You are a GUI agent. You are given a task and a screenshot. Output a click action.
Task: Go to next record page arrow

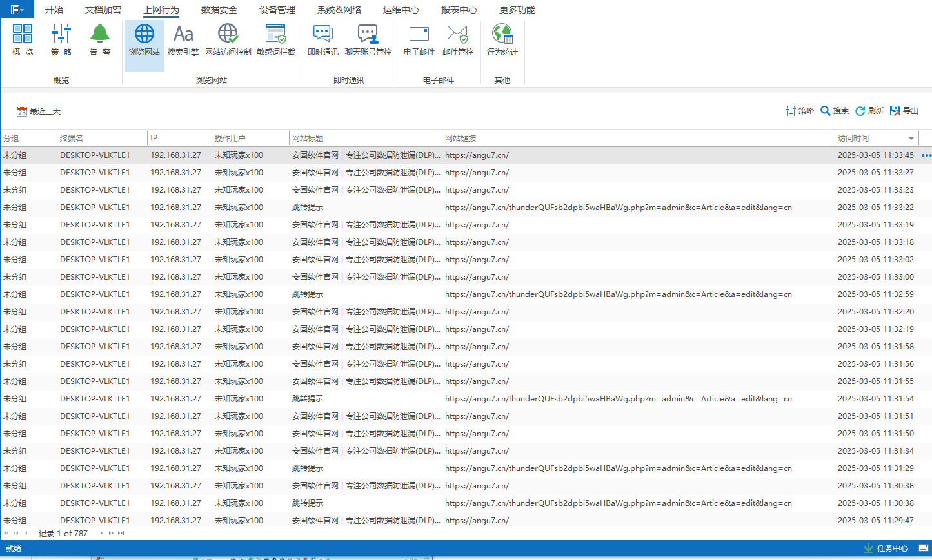coord(101,533)
